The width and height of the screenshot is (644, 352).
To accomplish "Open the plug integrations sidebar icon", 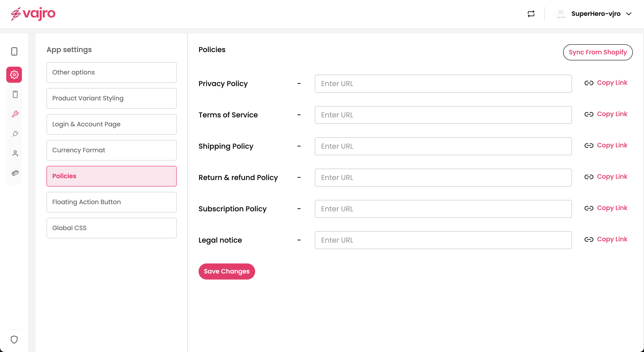I will tap(15, 134).
